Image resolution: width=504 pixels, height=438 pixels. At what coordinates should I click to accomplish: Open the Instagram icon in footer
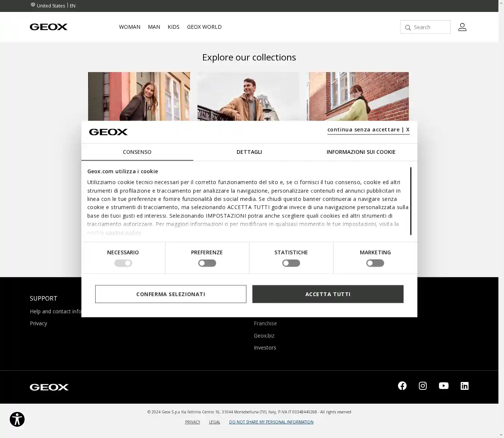(x=423, y=386)
